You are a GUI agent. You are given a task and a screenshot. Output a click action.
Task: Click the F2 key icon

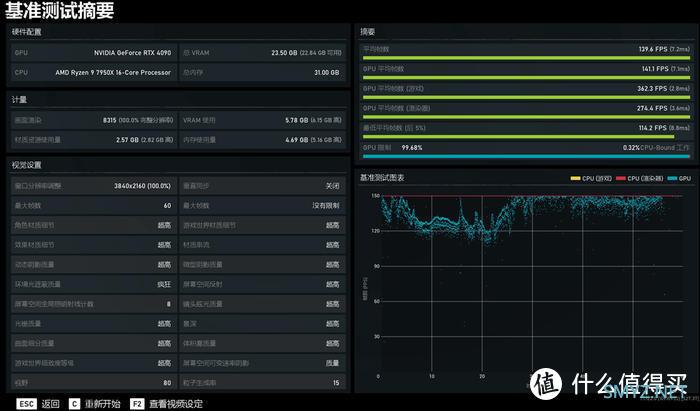pyautogui.click(x=137, y=404)
